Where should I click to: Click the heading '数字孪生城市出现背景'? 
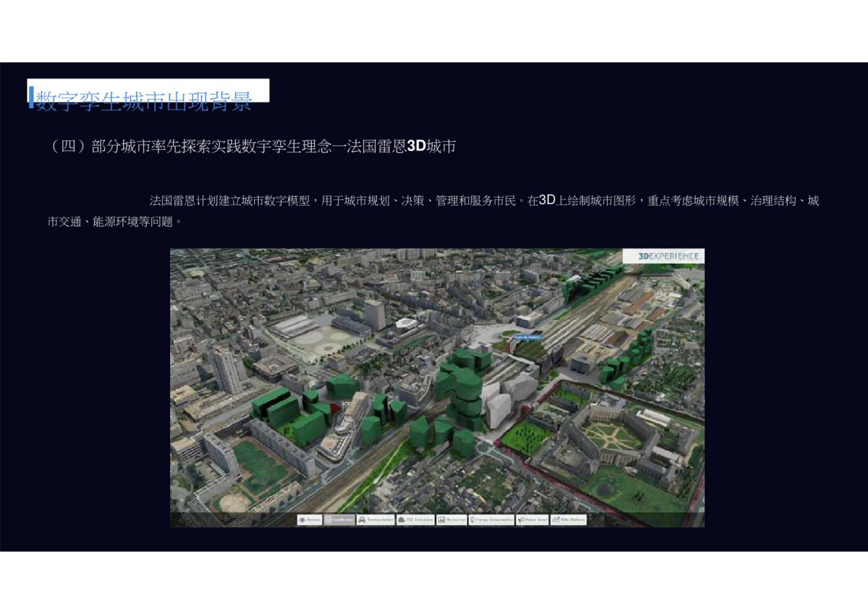pyautogui.click(x=144, y=101)
